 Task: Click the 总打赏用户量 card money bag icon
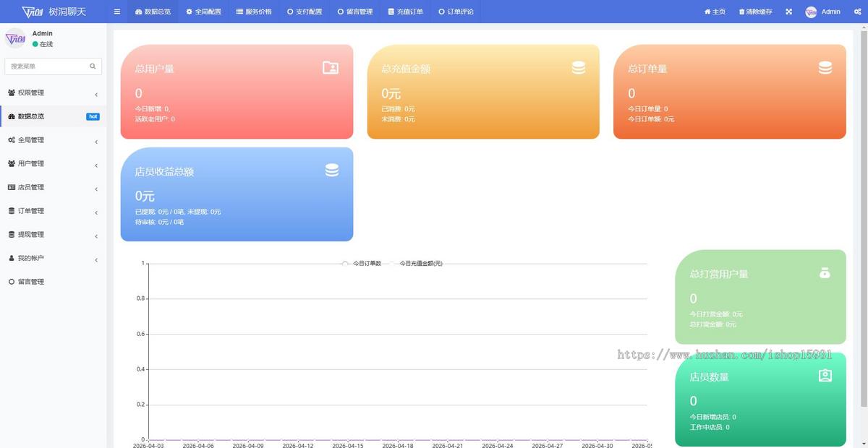pyautogui.click(x=825, y=272)
